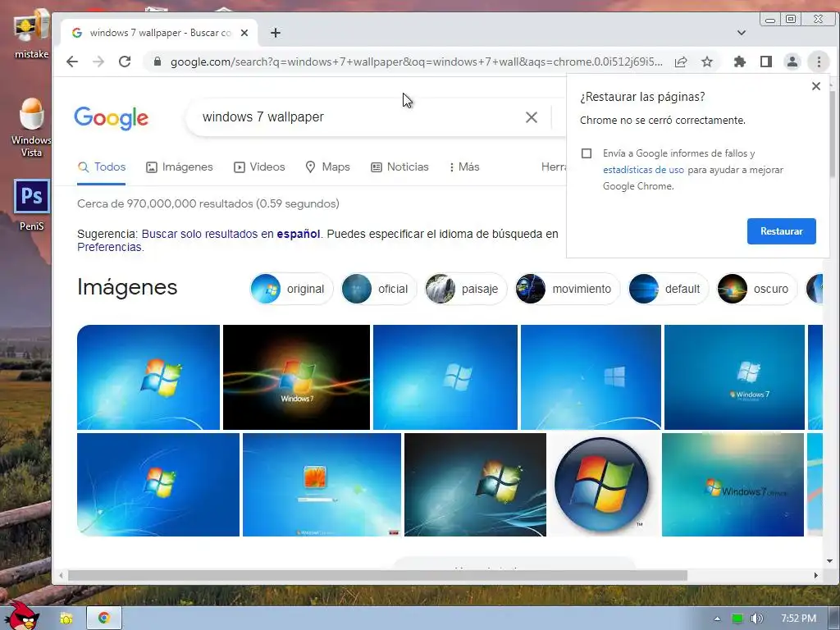Show hidden tray icons arrow
Viewport: 840px width, 630px height.
click(717, 619)
